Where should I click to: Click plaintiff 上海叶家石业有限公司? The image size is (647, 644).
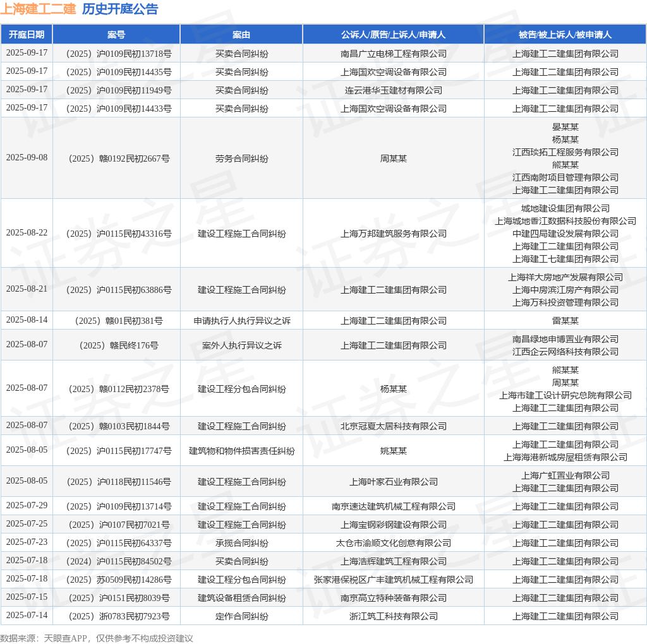(x=393, y=482)
